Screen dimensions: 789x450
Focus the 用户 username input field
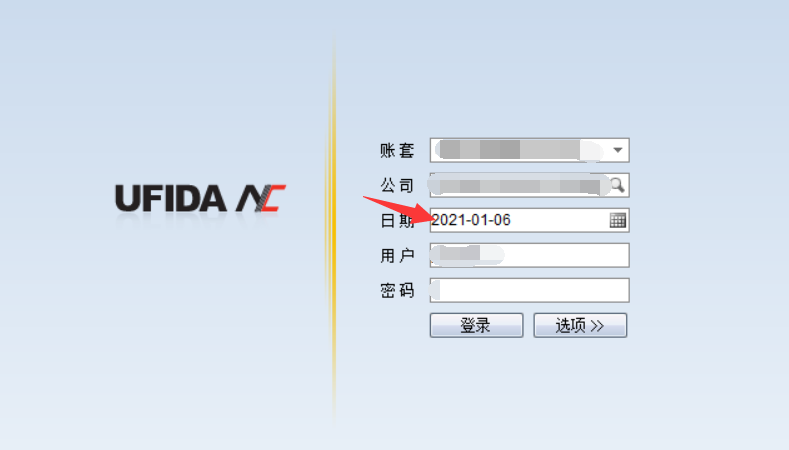pos(529,255)
